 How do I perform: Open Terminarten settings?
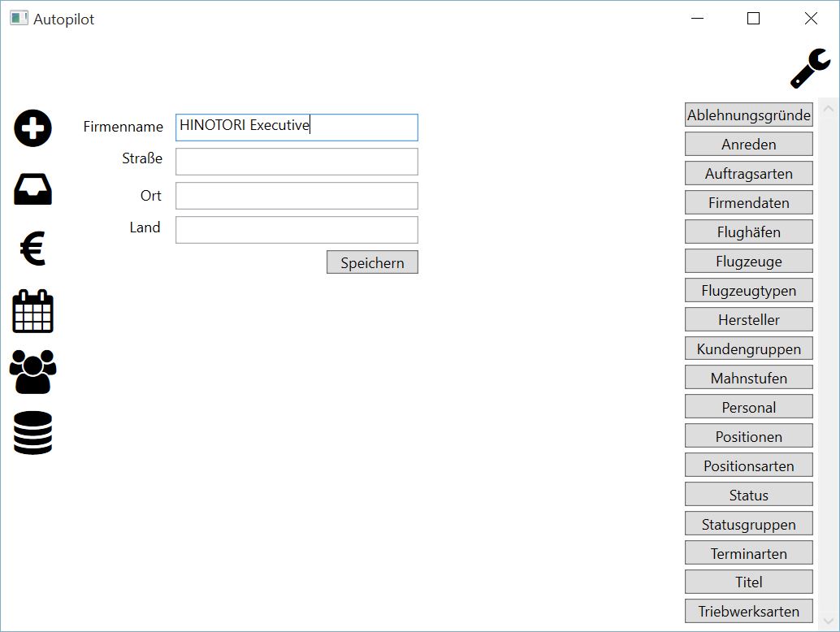pyautogui.click(x=749, y=552)
